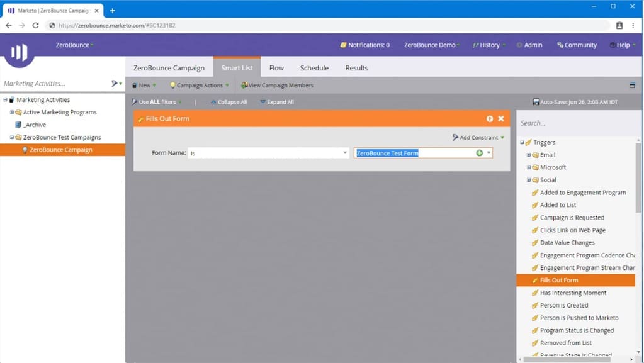Screen dimensions: 644x363
Task: Click the triggers panel horizontal scrollbar
Action: (x=567, y=359)
